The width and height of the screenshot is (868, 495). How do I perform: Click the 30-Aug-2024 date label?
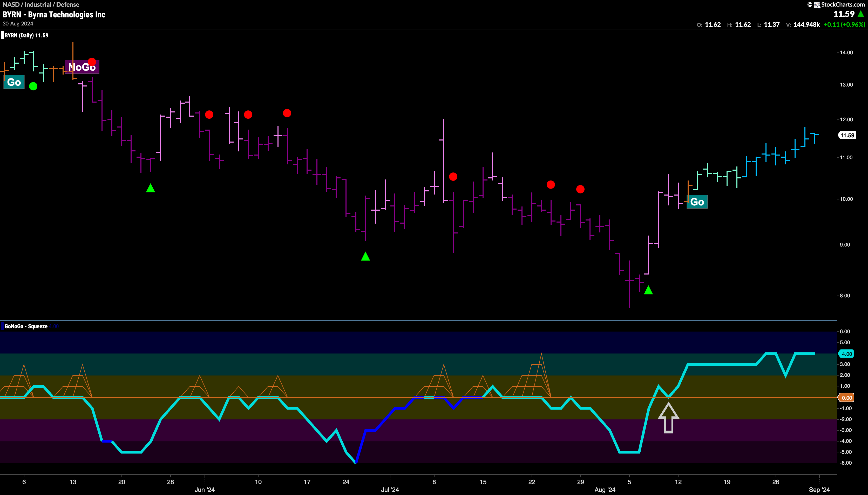pos(18,23)
